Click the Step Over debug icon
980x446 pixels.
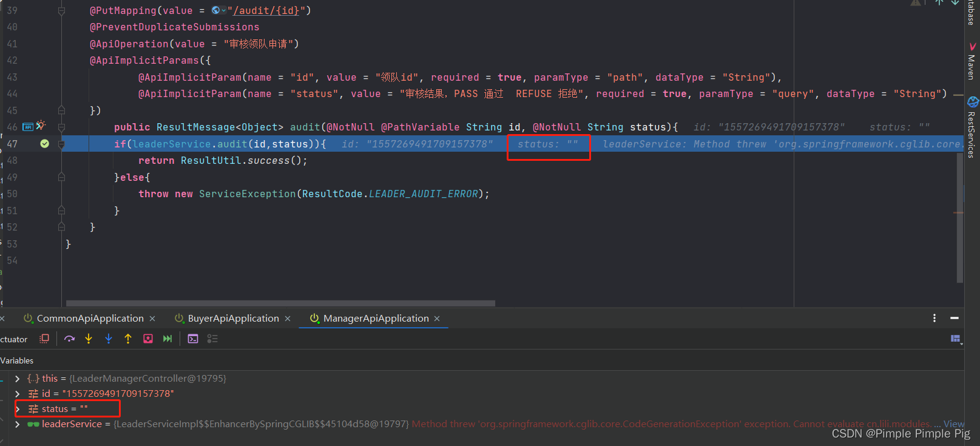(x=69, y=339)
